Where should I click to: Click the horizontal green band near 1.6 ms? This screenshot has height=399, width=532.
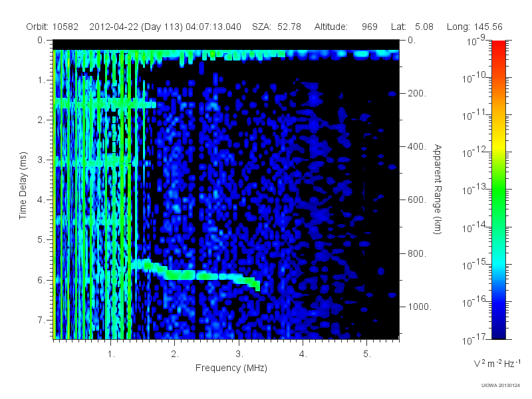104,103
